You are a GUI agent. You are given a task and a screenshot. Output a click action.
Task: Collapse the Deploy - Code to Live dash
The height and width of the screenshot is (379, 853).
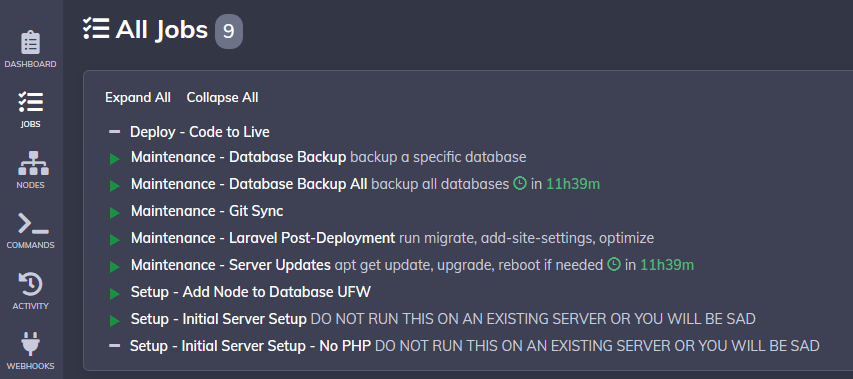114,132
